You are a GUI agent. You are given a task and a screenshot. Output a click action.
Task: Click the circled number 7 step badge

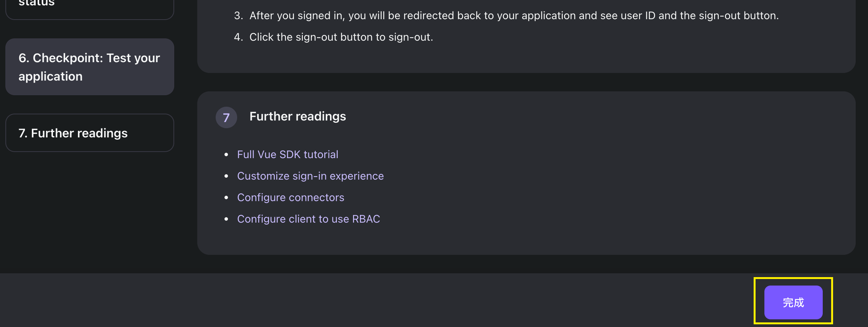226,117
